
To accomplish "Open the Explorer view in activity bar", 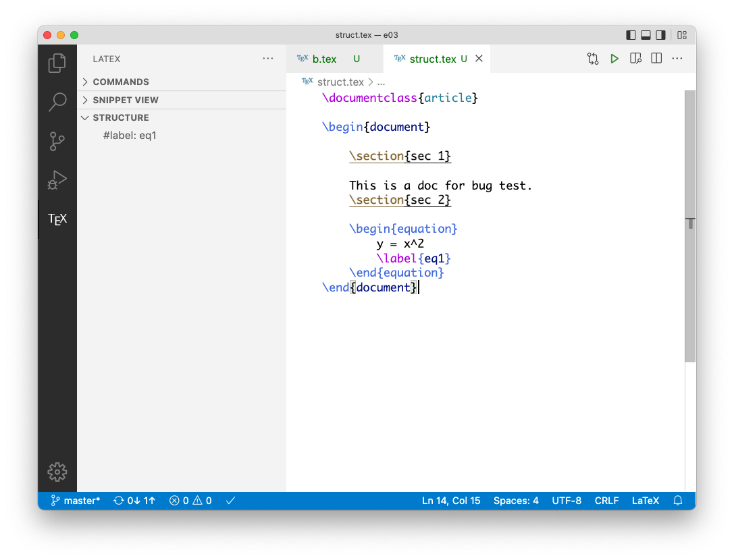I will pos(57,63).
